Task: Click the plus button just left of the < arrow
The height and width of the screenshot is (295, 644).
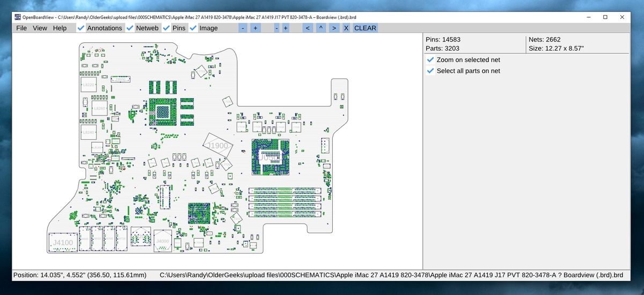Action: point(286,28)
